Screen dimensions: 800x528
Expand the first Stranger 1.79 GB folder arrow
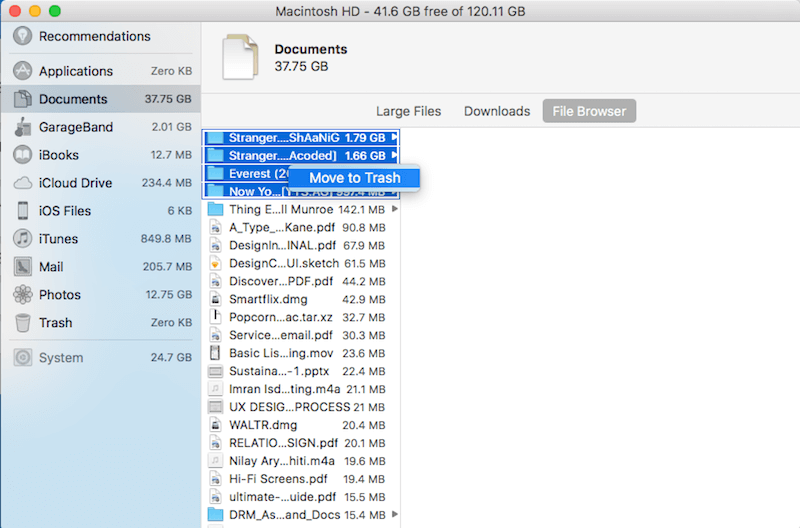(395, 137)
